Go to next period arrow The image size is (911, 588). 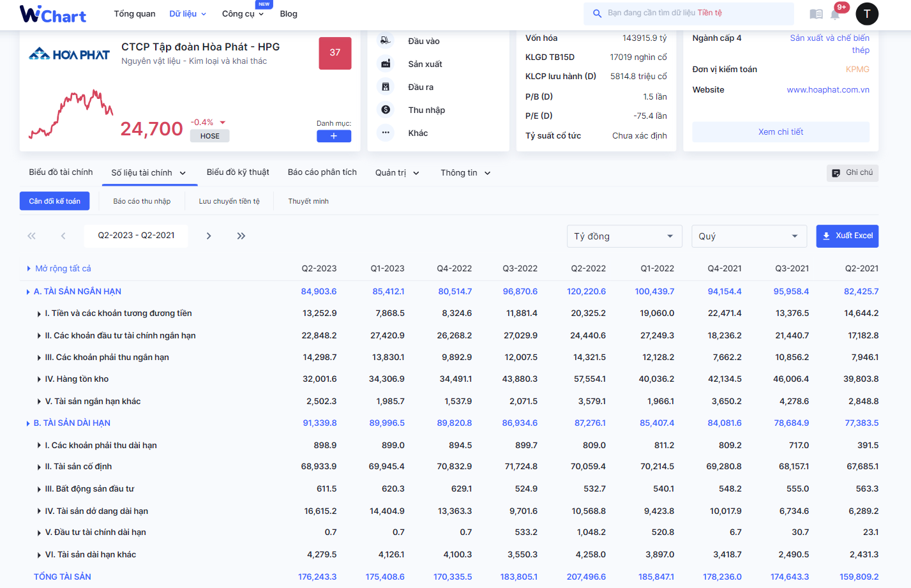(x=209, y=236)
